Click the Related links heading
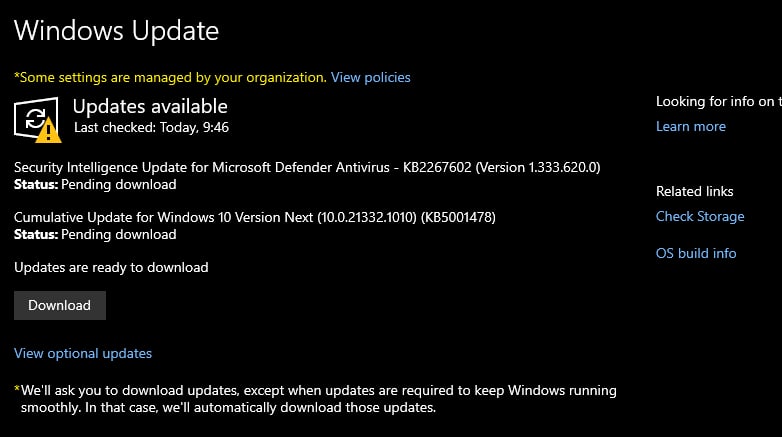The width and height of the screenshot is (782, 437). [x=695, y=192]
